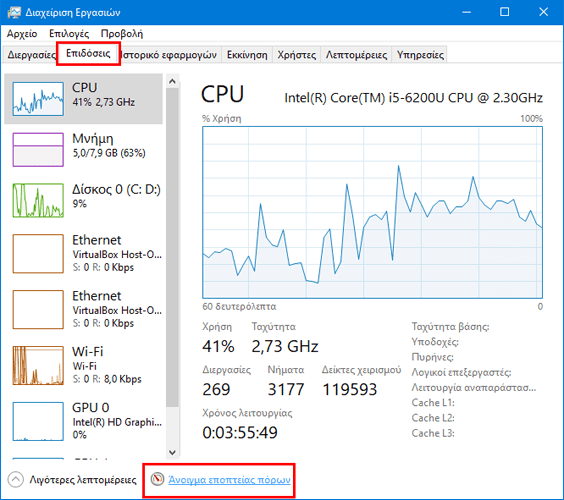Click the CPU '41% 2,73 GHz' sidebar text
This screenshot has width=564, height=500.
click(104, 103)
